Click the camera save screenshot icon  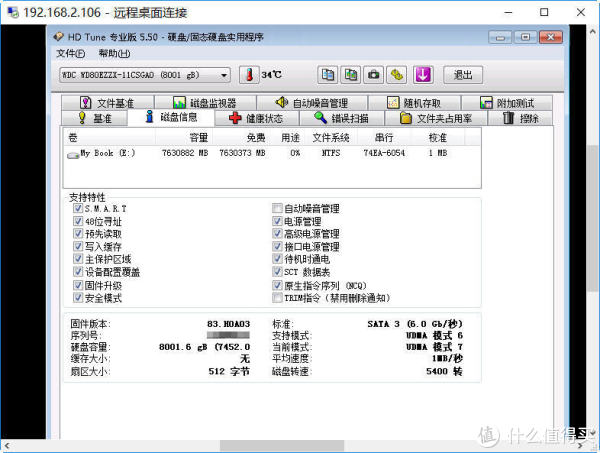tap(373, 75)
